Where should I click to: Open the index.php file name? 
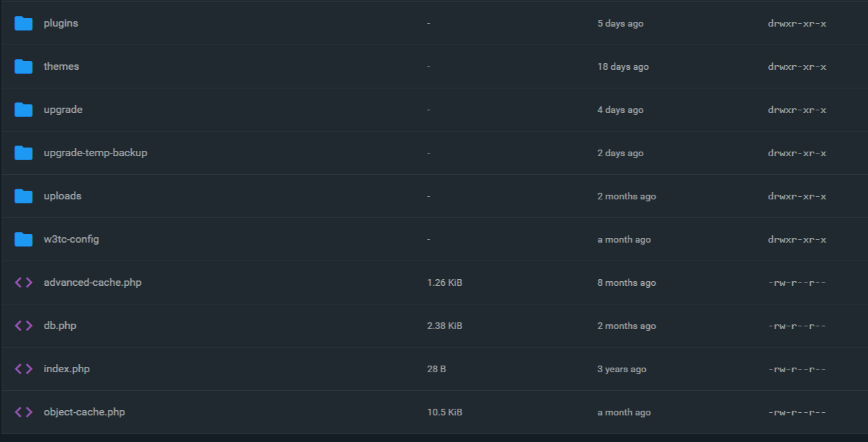point(67,369)
